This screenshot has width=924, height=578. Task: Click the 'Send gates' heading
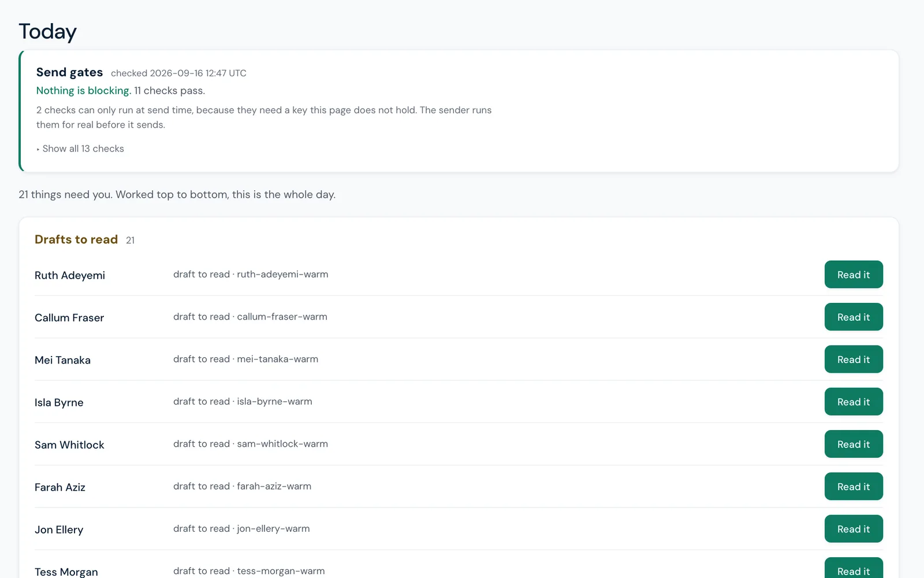click(69, 72)
